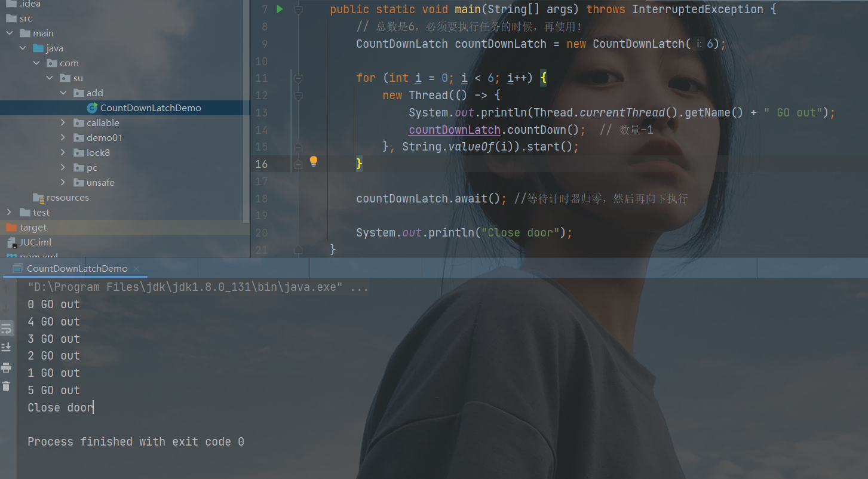Click the Scroll to End console icon
The image size is (868, 479).
tap(6, 347)
